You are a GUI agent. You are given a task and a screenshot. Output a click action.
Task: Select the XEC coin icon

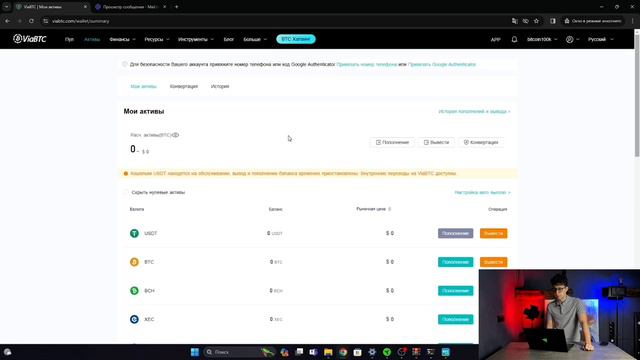(134, 319)
